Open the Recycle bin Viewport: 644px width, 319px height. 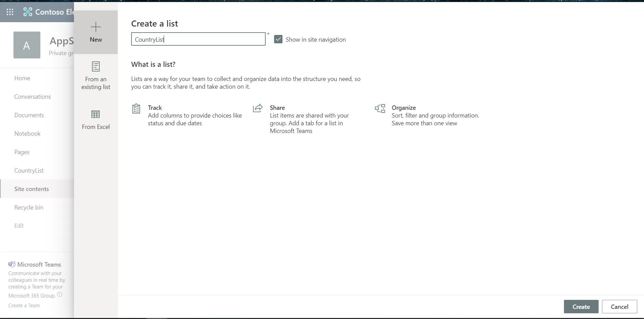[28, 207]
